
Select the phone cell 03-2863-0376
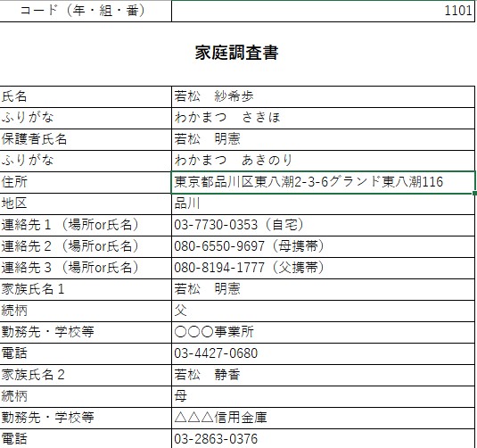pyautogui.click(x=323, y=438)
